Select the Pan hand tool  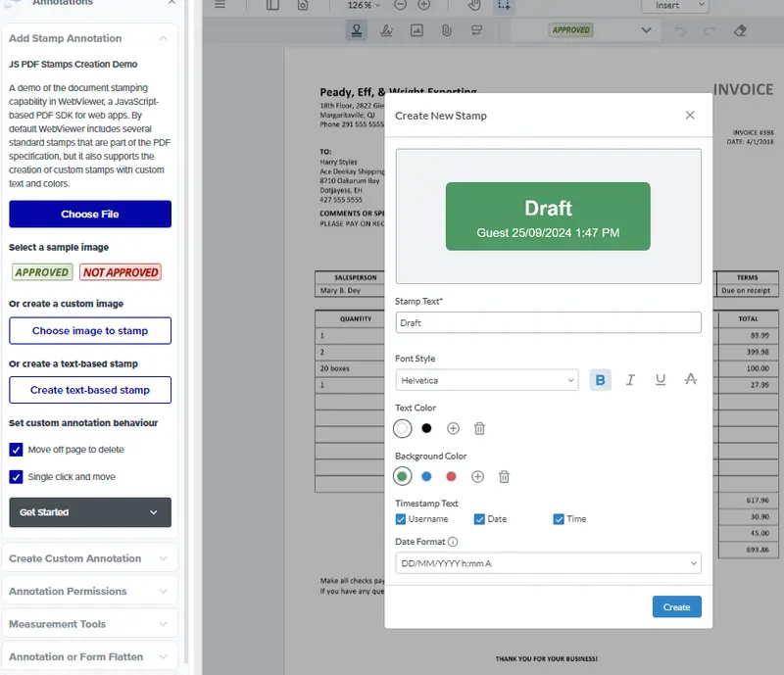coord(474,5)
